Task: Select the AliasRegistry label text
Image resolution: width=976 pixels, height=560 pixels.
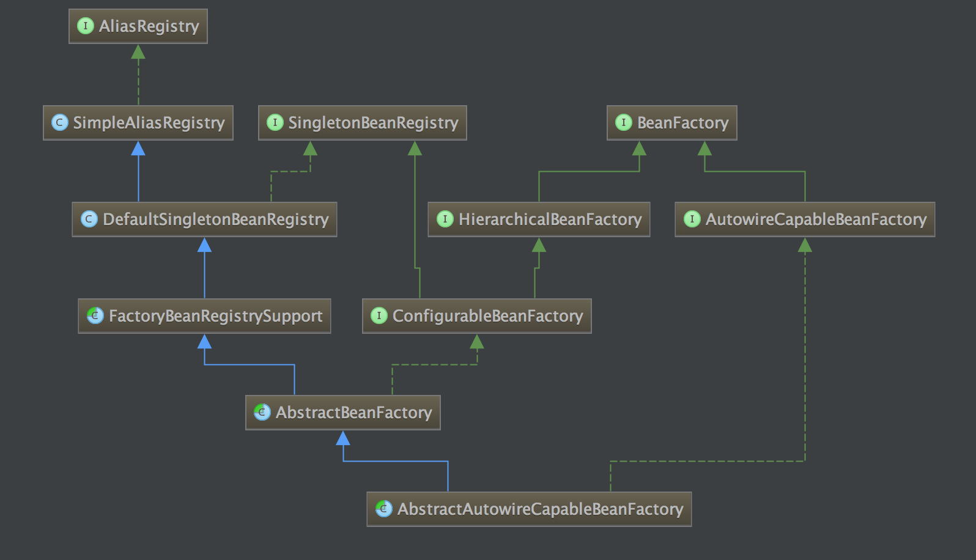Action: [149, 26]
